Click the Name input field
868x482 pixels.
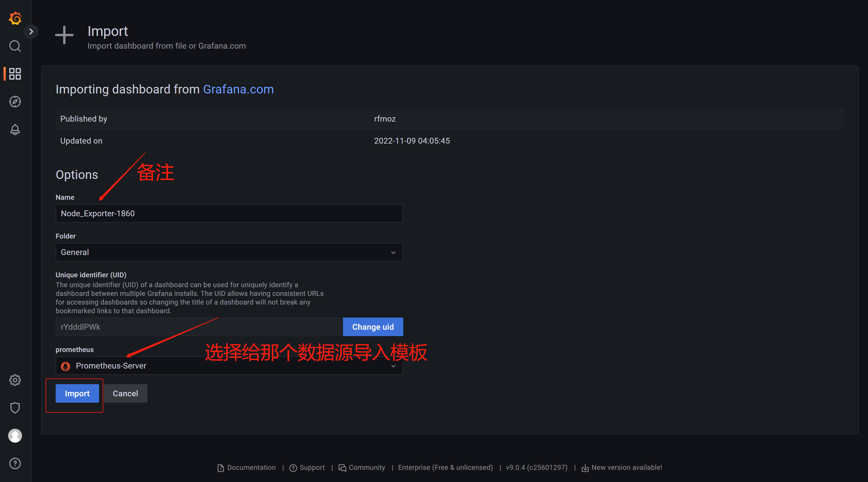(x=229, y=213)
